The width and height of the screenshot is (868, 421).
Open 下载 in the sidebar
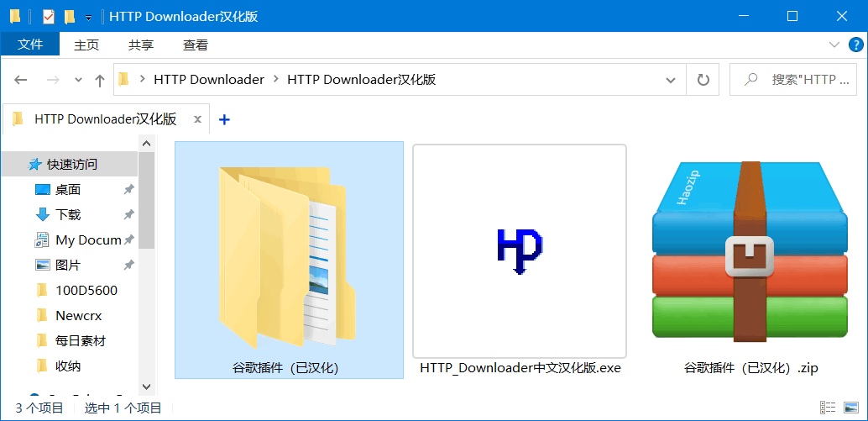coord(68,215)
